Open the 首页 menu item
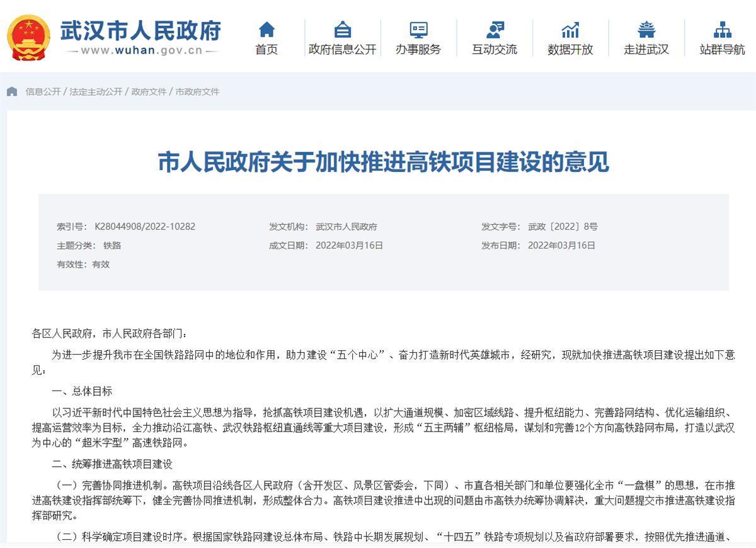The image size is (756, 548). coord(266,50)
